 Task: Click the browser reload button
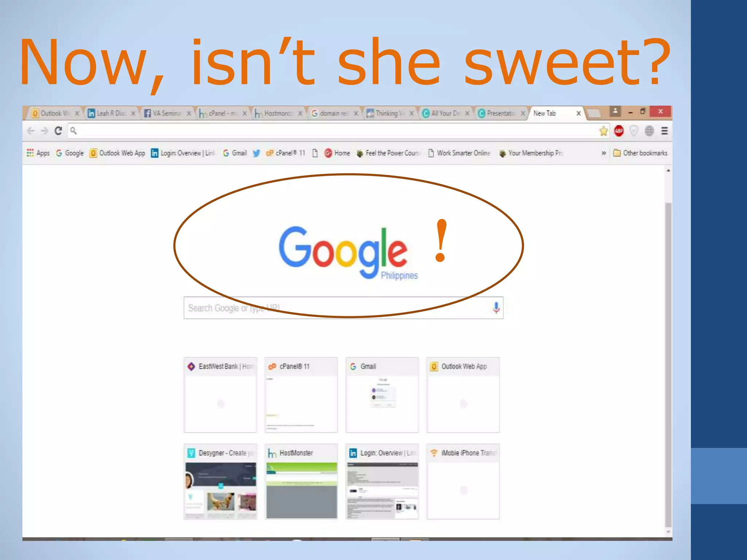click(58, 131)
